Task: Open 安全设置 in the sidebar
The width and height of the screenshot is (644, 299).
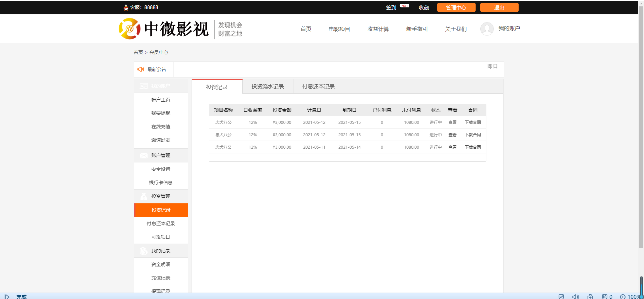Action: point(161,169)
